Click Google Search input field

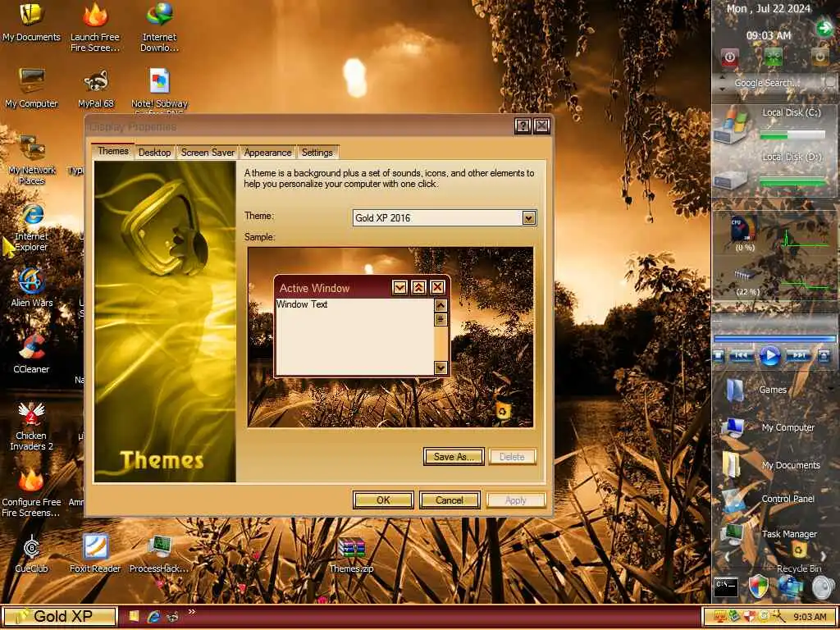coord(768,83)
